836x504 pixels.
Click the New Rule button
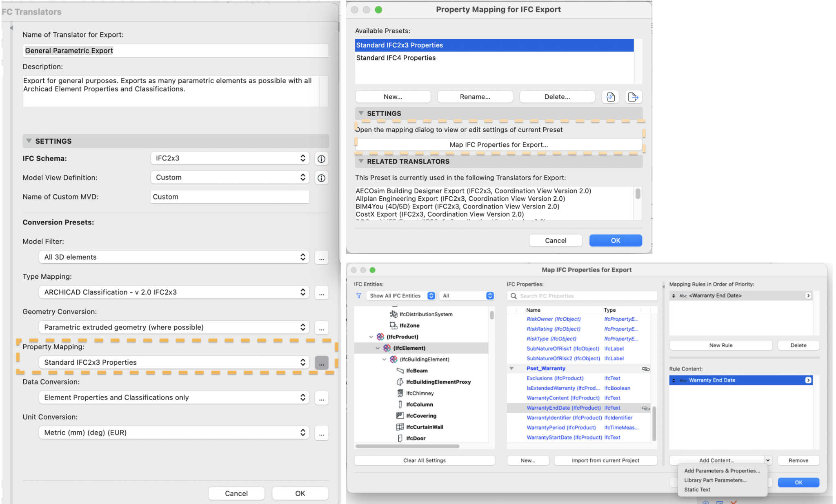coord(720,345)
